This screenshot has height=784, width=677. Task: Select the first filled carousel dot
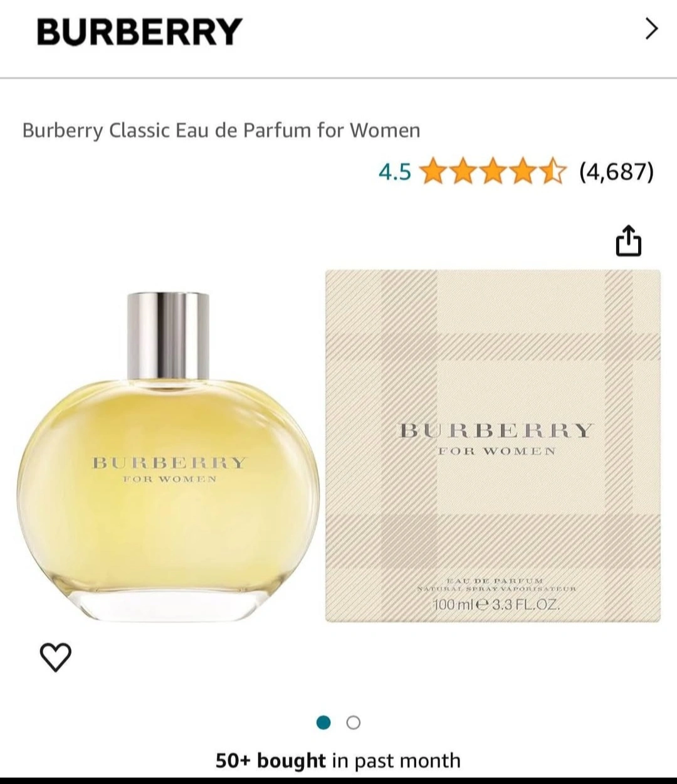[323, 723]
